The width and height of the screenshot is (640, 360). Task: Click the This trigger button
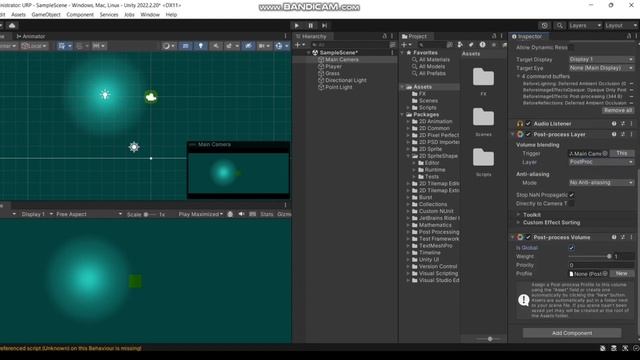click(x=622, y=153)
